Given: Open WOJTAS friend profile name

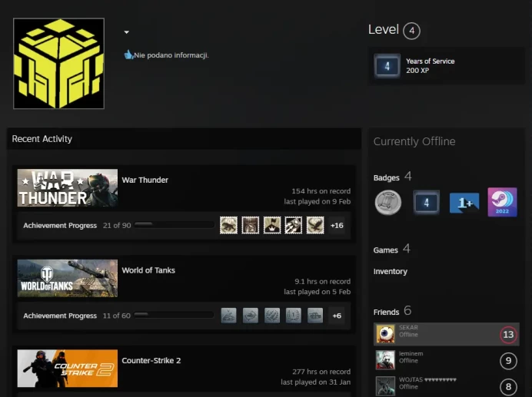Looking at the screenshot, I should tap(427, 379).
